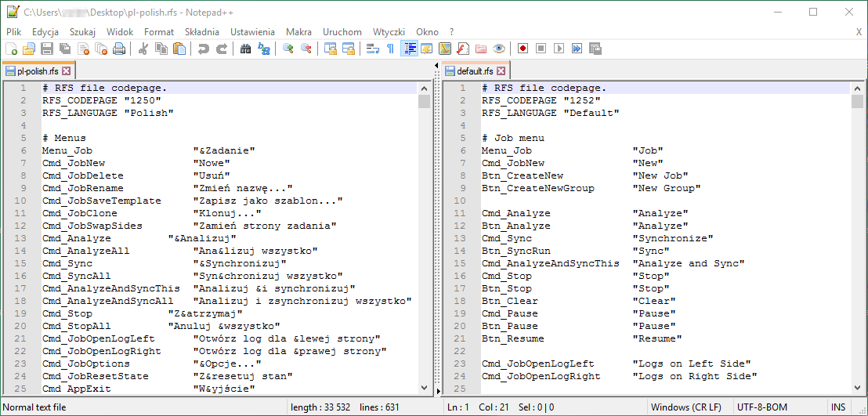Click the Save All toolbar icon
The height and width of the screenshot is (416, 868).
click(65, 49)
